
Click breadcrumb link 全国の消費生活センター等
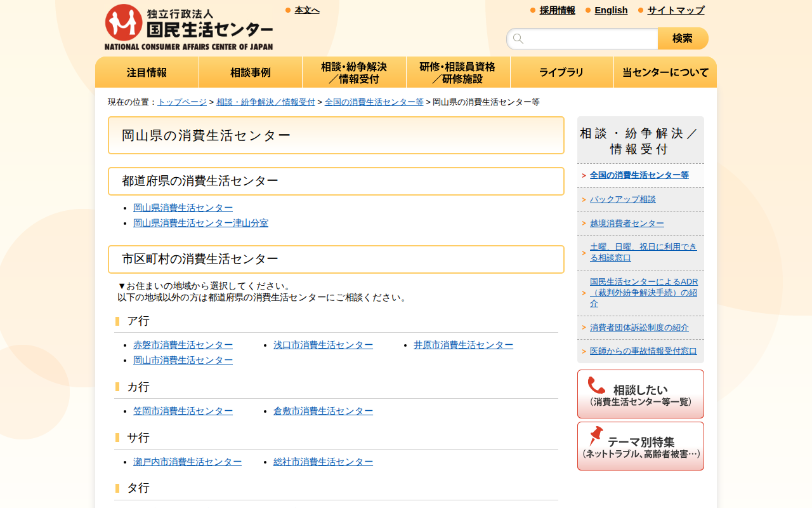[x=374, y=102]
